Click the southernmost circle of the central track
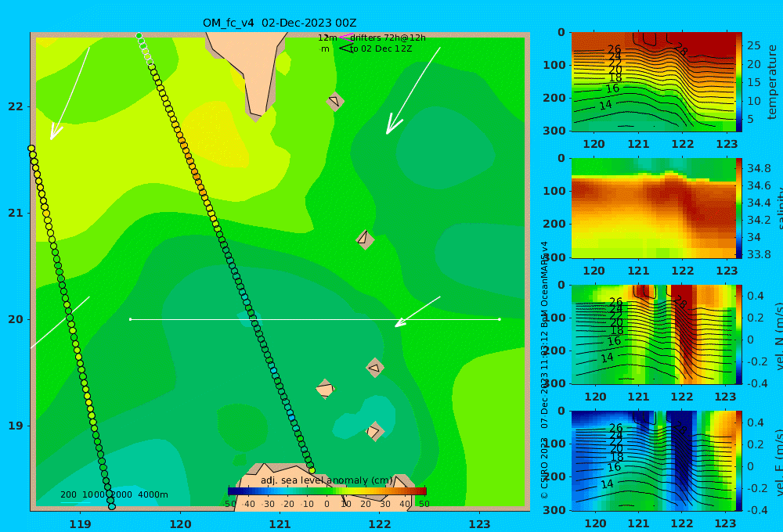 (312, 470)
